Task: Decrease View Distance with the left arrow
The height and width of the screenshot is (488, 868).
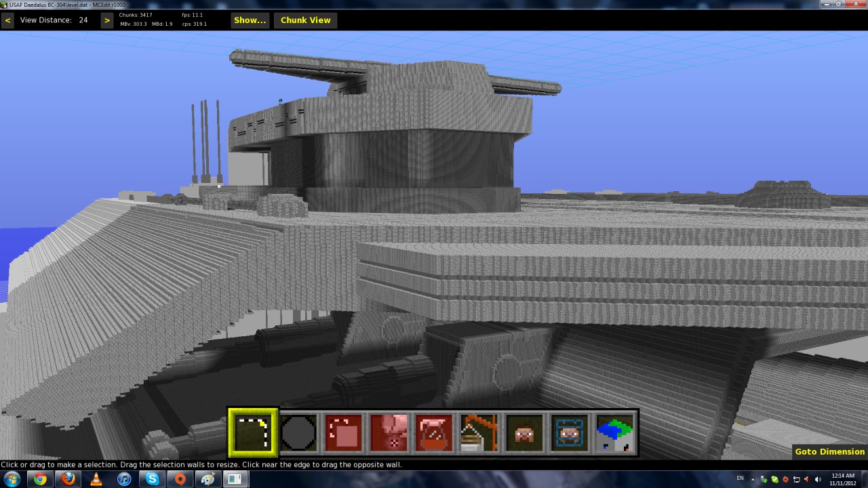Action: [x=7, y=20]
